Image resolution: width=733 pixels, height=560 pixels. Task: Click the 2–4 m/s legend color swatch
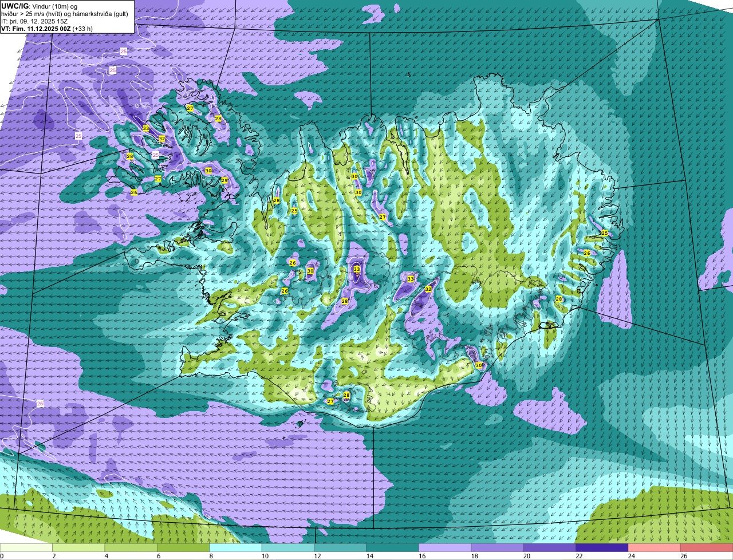79,548
